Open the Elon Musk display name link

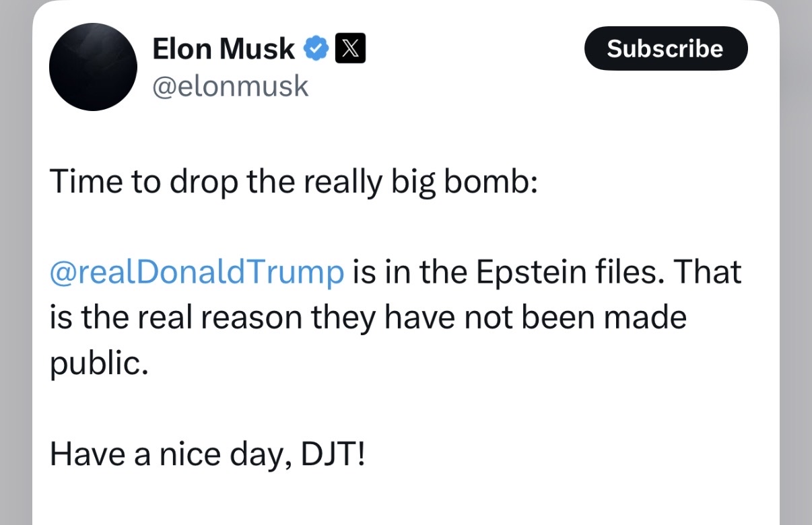[224, 49]
